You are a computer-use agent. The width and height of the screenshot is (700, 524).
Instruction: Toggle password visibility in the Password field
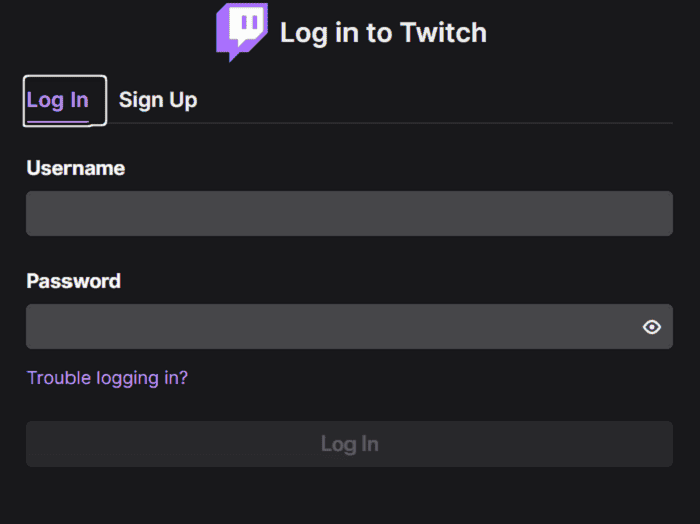652,327
